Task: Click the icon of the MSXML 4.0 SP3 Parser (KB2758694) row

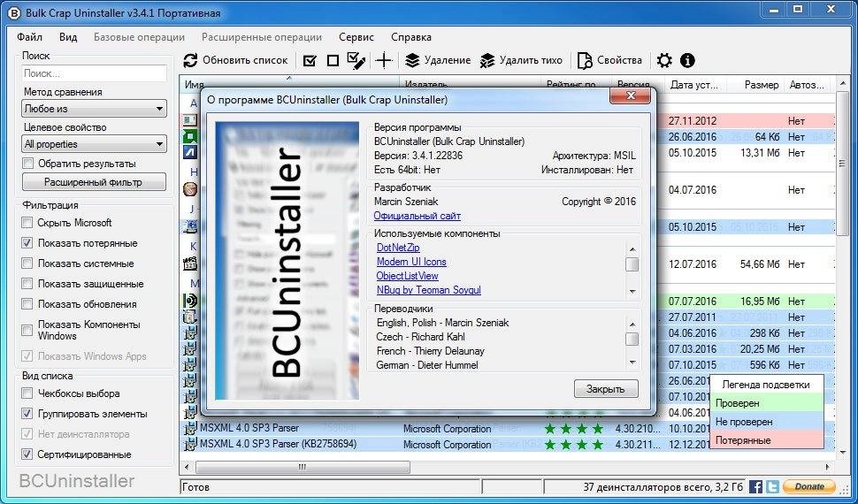Action: pyautogui.click(x=190, y=444)
